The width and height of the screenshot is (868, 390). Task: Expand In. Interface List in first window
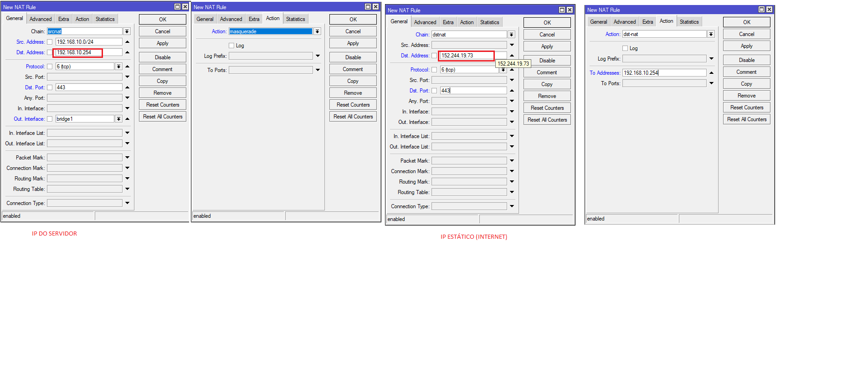pyautogui.click(x=127, y=133)
